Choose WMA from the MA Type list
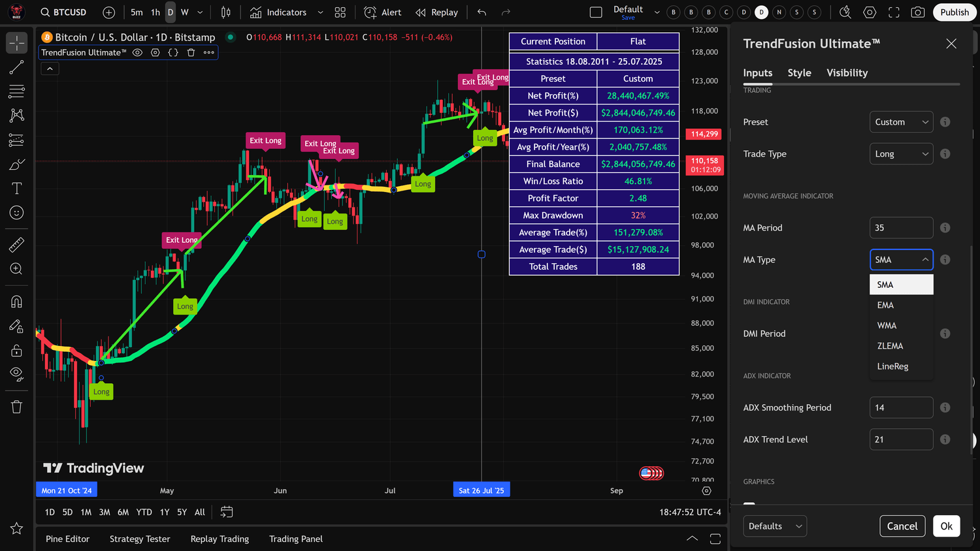The image size is (980, 551). (902, 325)
